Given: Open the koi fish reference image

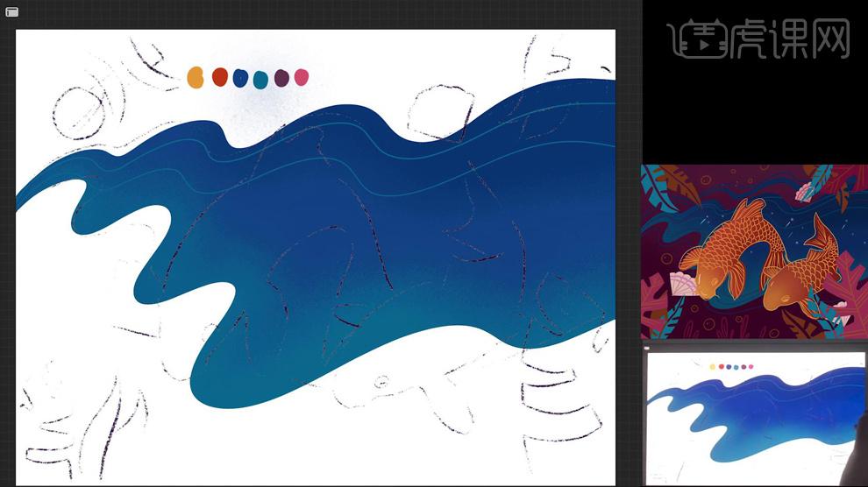Looking at the screenshot, I should point(754,251).
